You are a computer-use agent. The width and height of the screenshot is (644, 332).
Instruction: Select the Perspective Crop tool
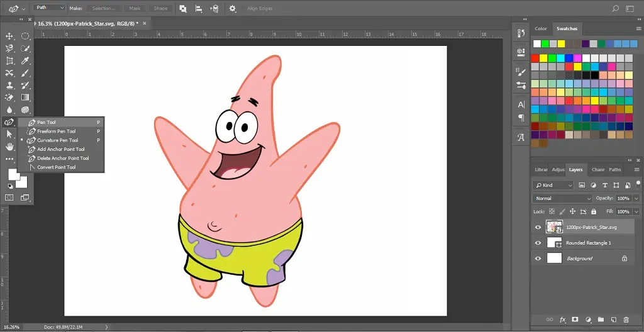point(9,61)
